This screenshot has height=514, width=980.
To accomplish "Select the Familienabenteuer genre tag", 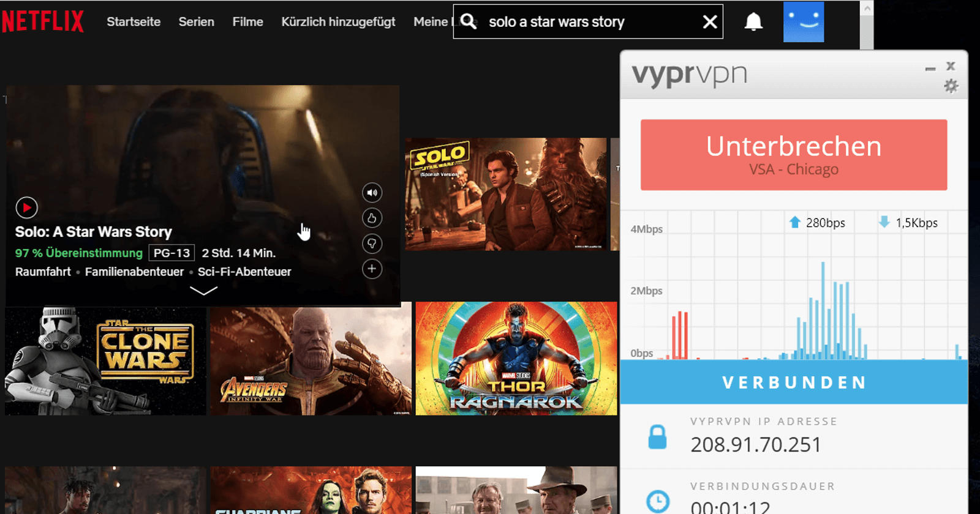I will (134, 272).
